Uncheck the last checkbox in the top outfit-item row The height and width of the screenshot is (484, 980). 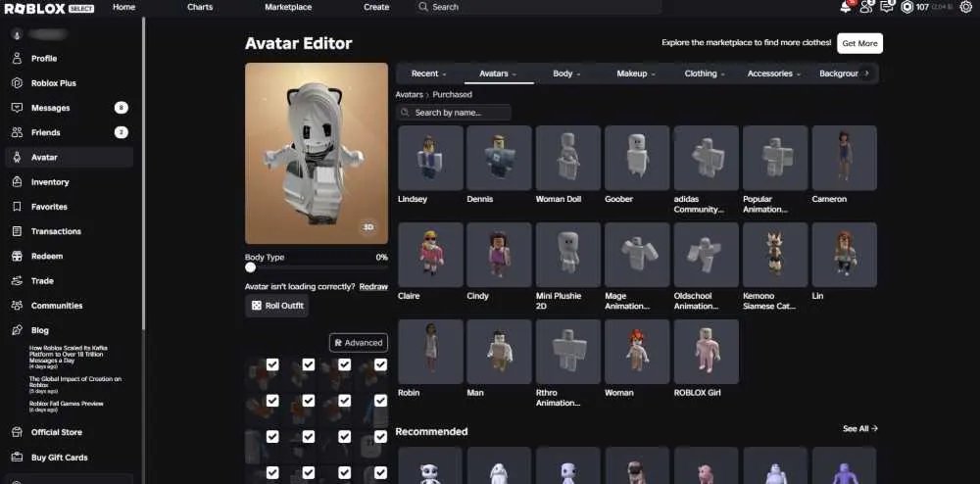(380, 364)
